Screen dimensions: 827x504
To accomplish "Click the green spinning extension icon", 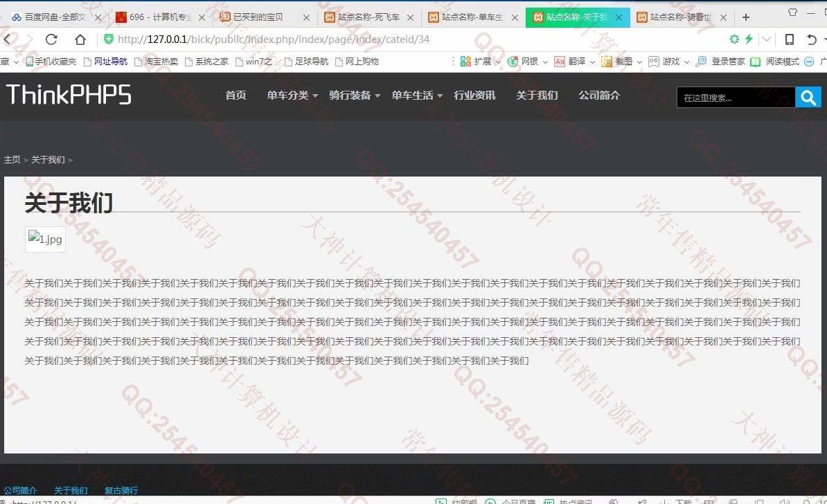I will tap(733, 39).
